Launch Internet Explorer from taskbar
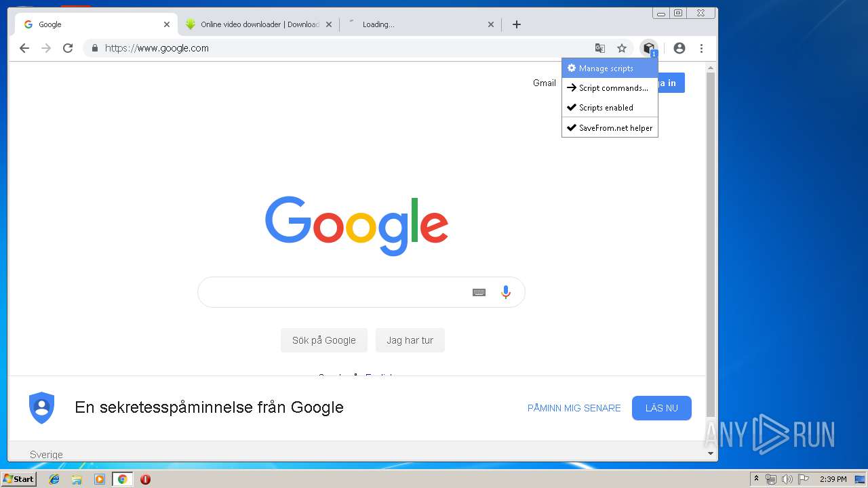The width and height of the screenshot is (868, 488). point(54,479)
